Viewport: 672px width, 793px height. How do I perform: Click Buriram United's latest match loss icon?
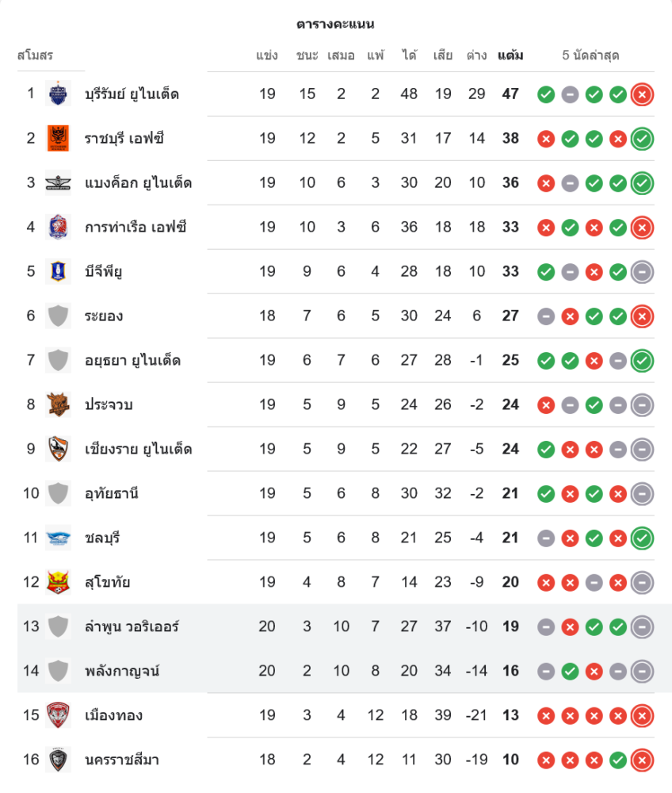(x=643, y=94)
